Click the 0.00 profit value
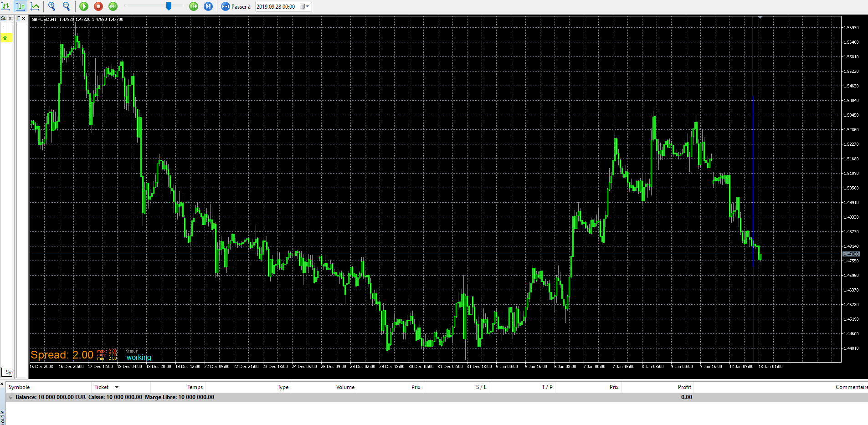Viewport: 868px width, 425px height. pos(687,397)
